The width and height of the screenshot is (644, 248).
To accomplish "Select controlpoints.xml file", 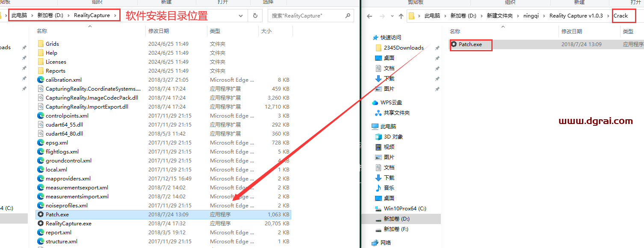I will point(67,115).
